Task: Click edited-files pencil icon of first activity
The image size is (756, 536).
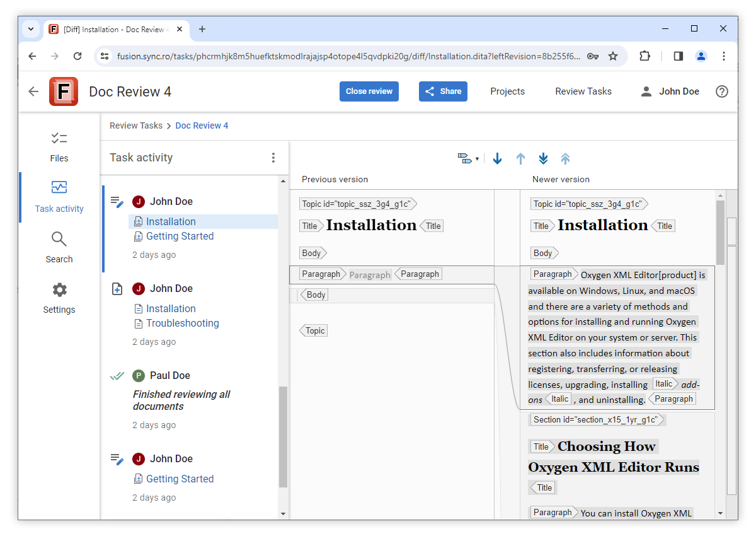Action: (117, 202)
